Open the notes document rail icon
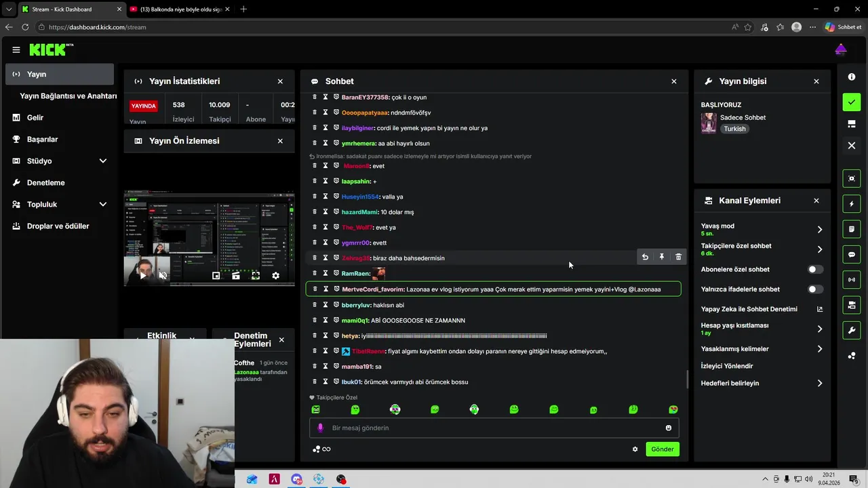Image resolution: width=868 pixels, height=488 pixels. 852,229
